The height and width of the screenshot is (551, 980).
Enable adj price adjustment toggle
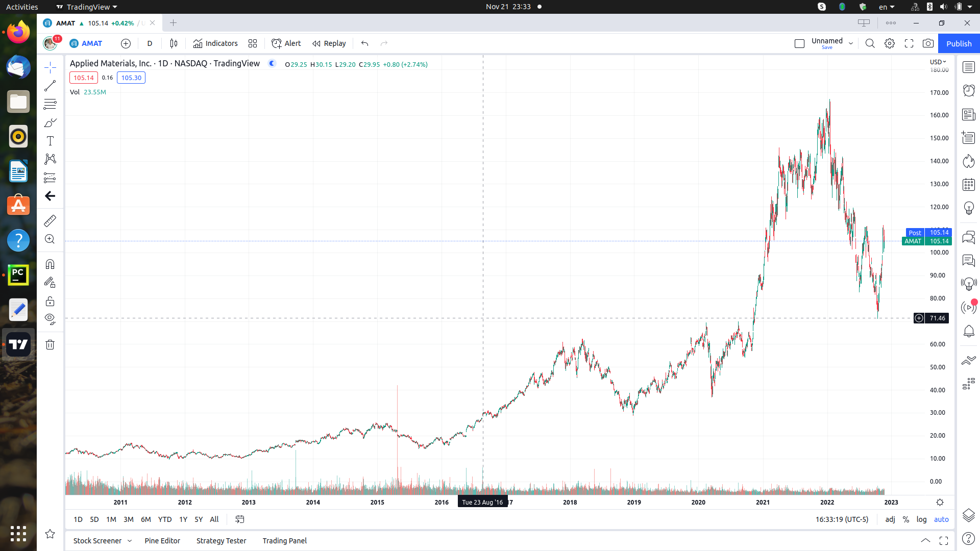[890, 519]
